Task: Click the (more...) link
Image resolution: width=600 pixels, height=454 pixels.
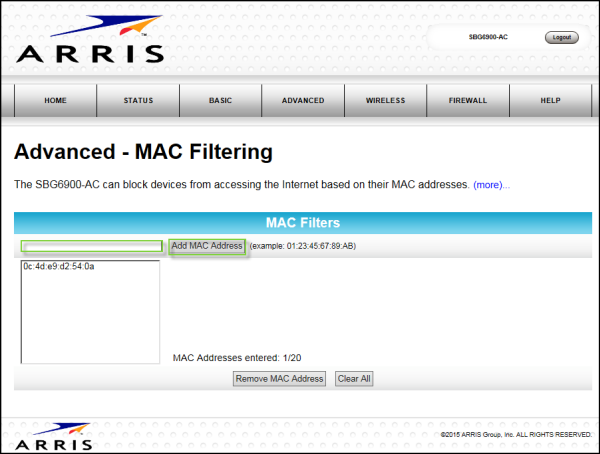Action: click(x=491, y=185)
